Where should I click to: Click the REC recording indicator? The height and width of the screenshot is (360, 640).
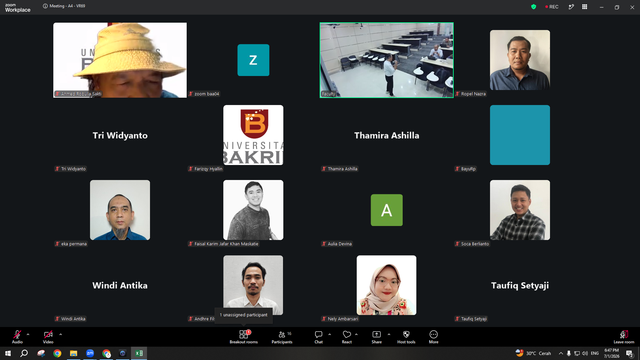click(x=552, y=7)
